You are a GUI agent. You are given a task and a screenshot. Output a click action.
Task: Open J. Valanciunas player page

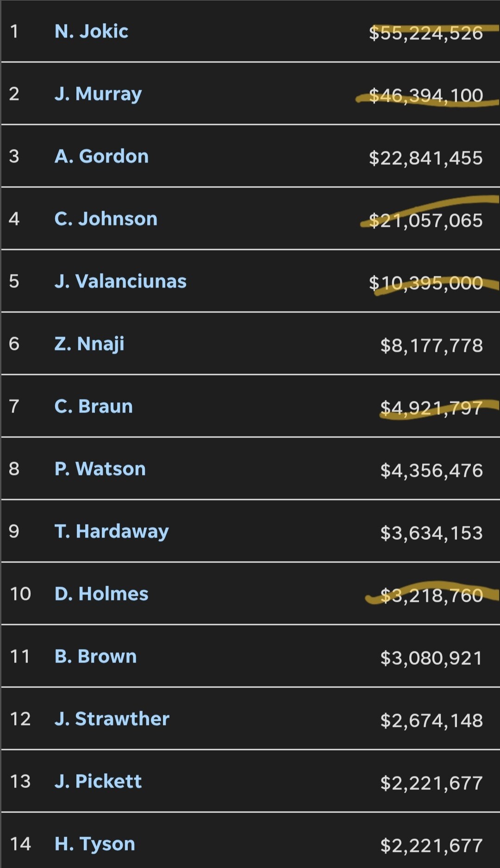tap(120, 281)
